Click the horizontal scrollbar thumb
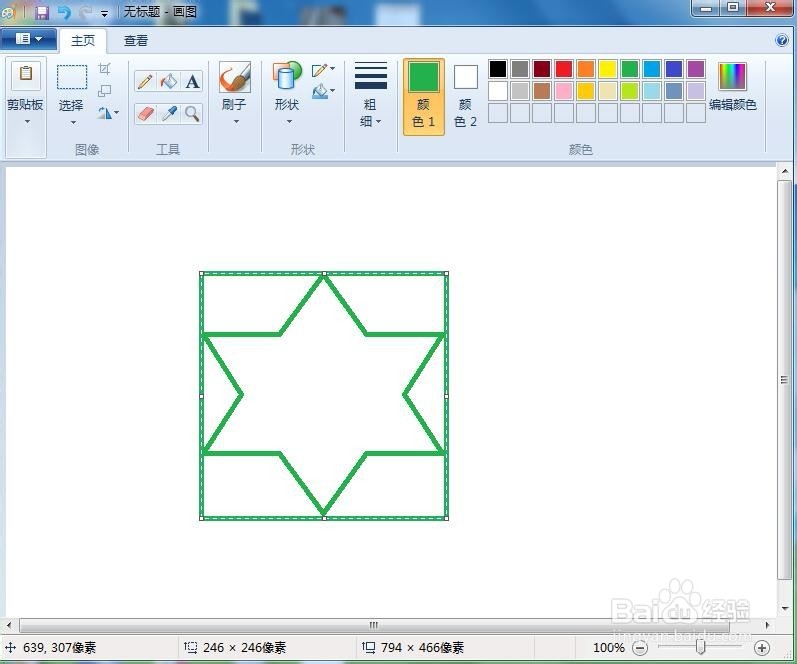 click(374, 625)
